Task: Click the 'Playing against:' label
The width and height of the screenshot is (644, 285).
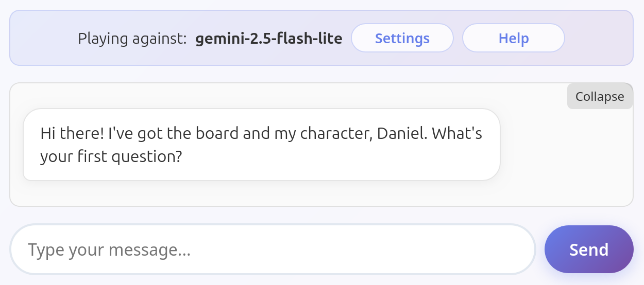Action: coord(132,39)
